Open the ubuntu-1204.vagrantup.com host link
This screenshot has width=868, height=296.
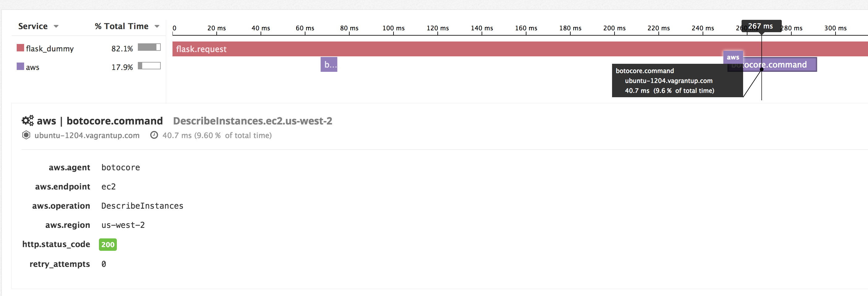point(87,135)
